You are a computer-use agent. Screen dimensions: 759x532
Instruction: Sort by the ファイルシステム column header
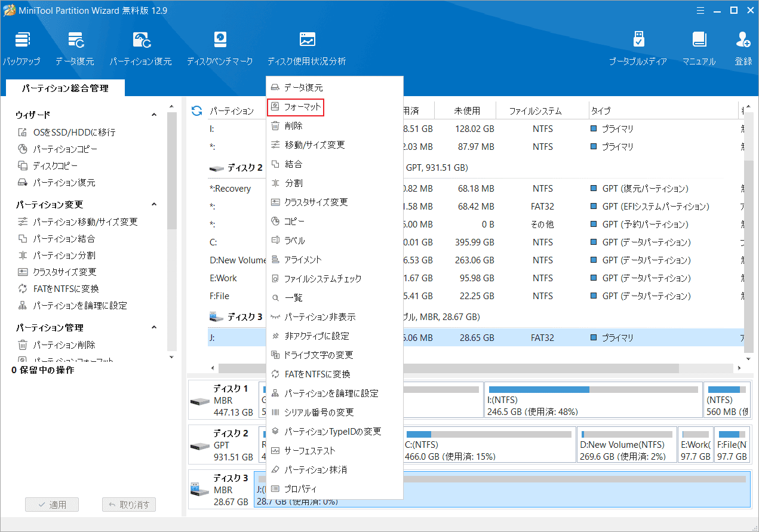[535, 111]
